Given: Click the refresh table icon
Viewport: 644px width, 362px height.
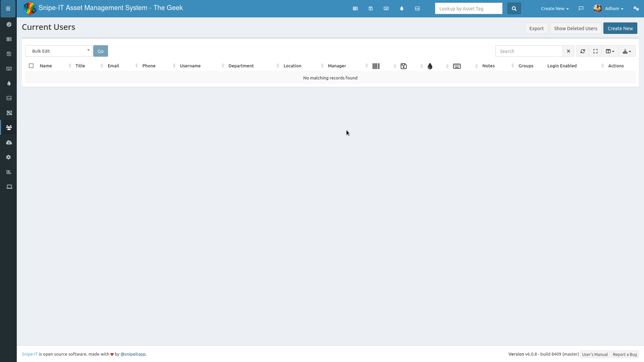Looking at the screenshot, I should point(583,51).
